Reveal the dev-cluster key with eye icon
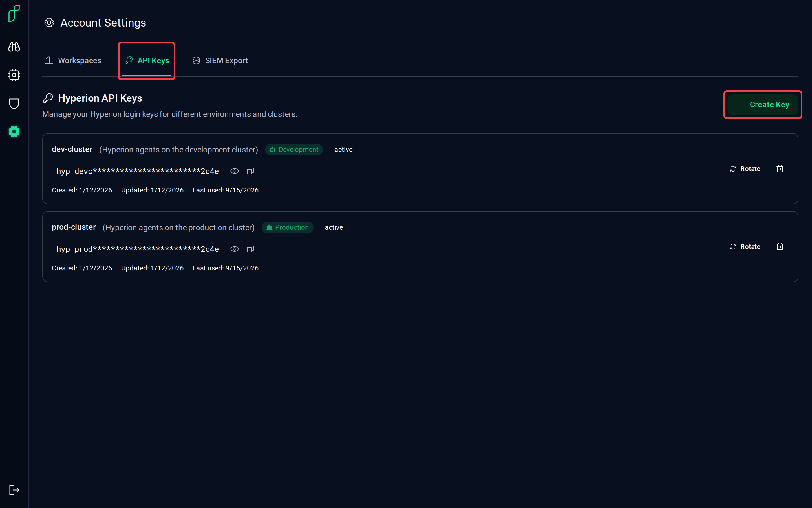812x508 pixels. [x=235, y=171]
